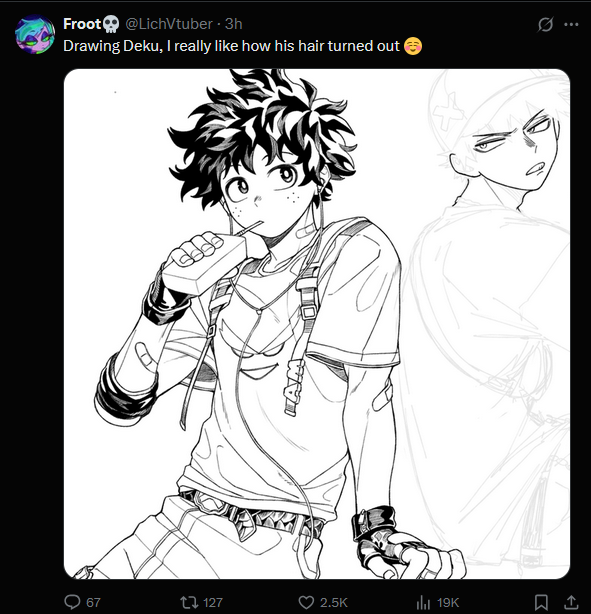Click the blushing emoji in the tweet

(x=413, y=46)
